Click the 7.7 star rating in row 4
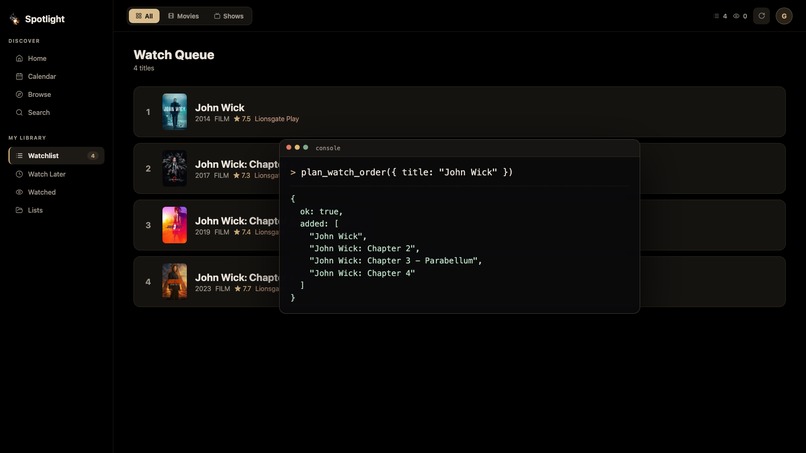The height and width of the screenshot is (453, 806). pyautogui.click(x=243, y=288)
